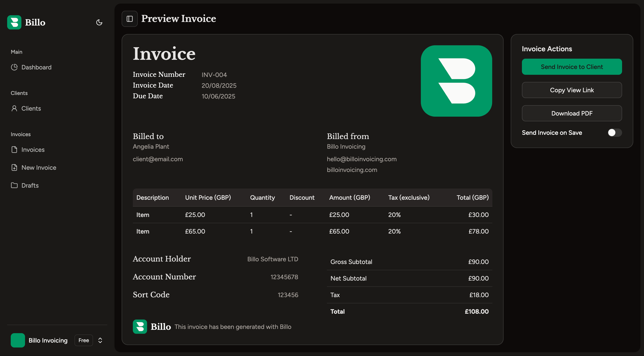The height and width of the screenshot is (356, 644).
Task: Open the Free plan switcher chevrons
Action: pos(100,340)
